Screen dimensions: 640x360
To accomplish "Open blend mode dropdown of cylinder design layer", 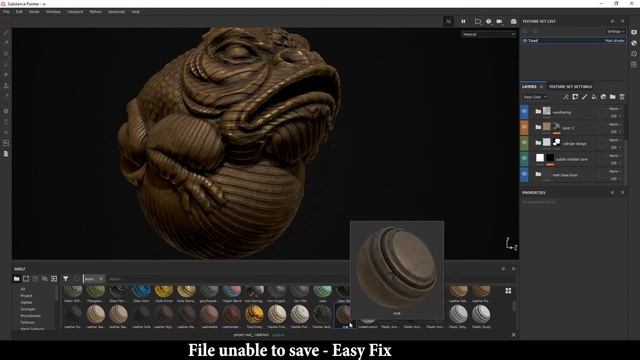I will [615, 140].
